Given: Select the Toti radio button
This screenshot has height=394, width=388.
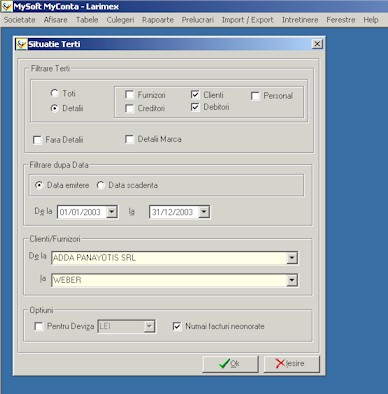Looking at the screenshot, I should [54, 93].
